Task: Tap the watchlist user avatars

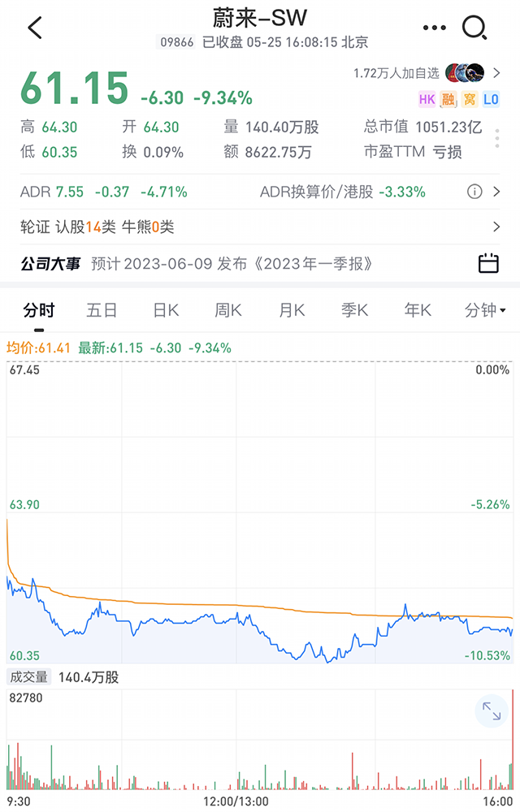Action: click(465, 73)
